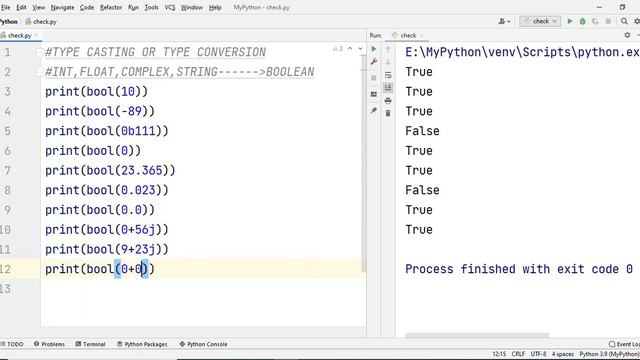The height and width of the screenshot is (360, 640).
Task: Click the down arrow in the Run console toolbar
Action: tap(388, 62)
